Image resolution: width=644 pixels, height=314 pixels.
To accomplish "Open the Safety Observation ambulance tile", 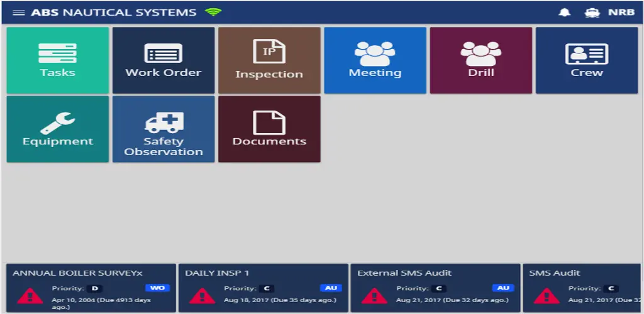I will pyautogui.click(x=164, y=129).
